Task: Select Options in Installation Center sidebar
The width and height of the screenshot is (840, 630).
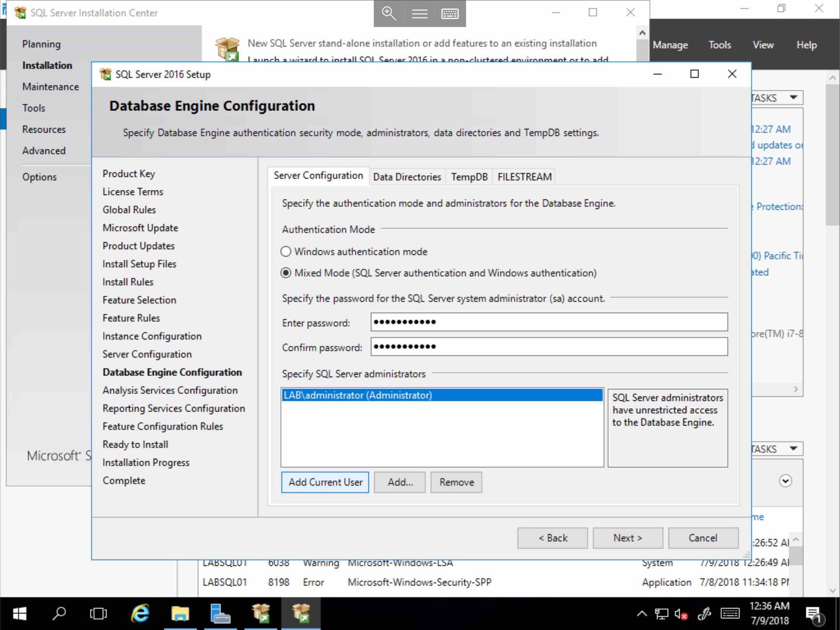Action: [x=39, y=177]
